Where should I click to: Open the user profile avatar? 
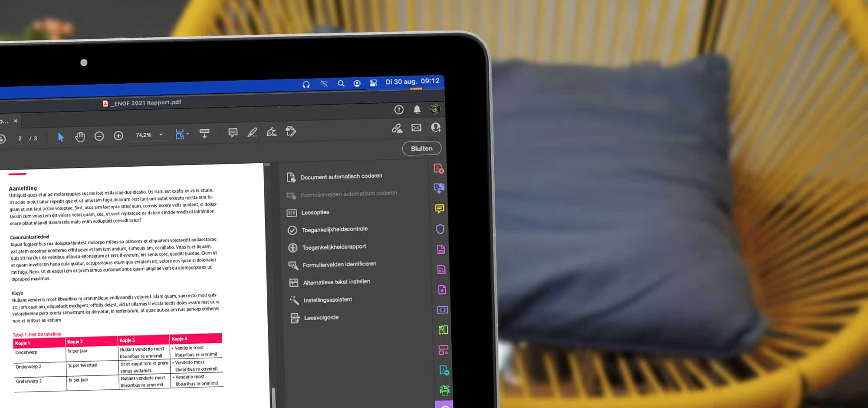click(435, 109)
